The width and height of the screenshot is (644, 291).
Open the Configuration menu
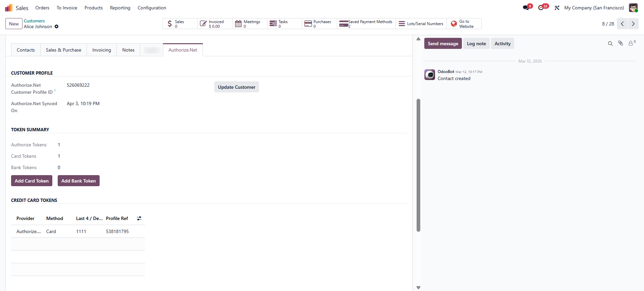coord(152,8)
